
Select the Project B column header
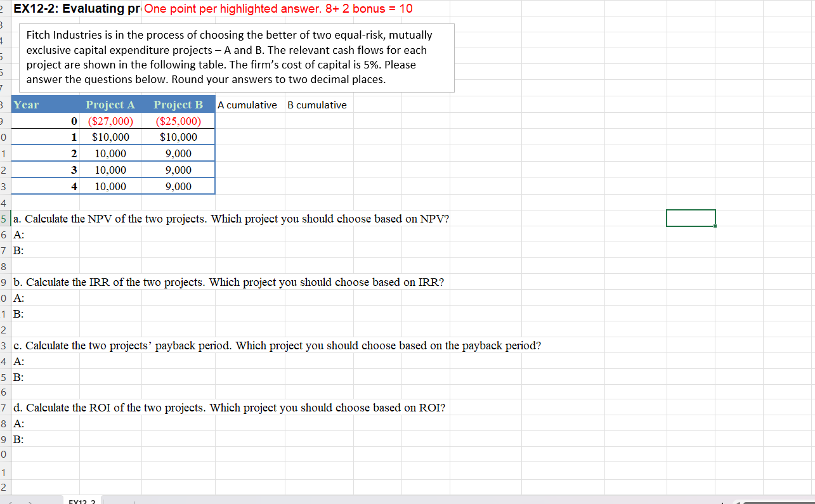(x=178, y=105)
